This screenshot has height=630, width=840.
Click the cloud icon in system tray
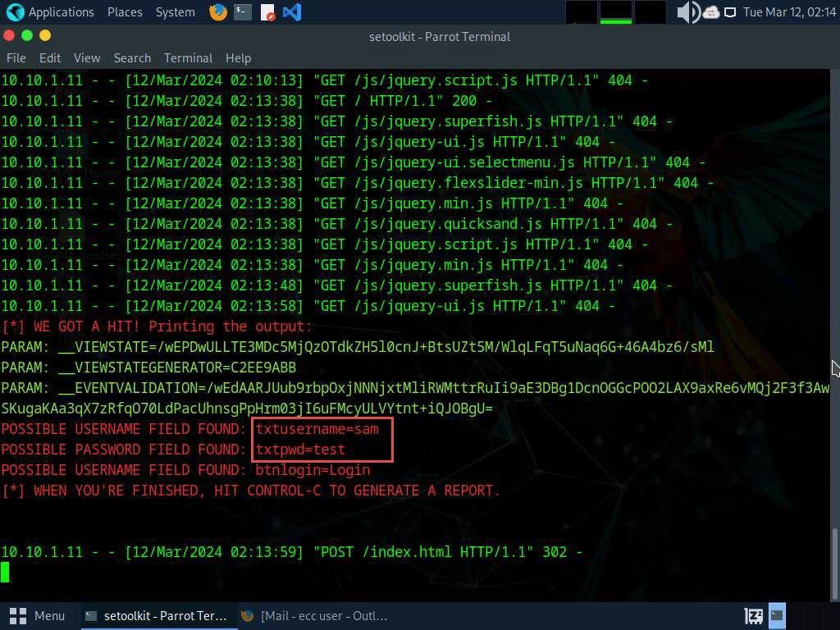click(710, 12)
